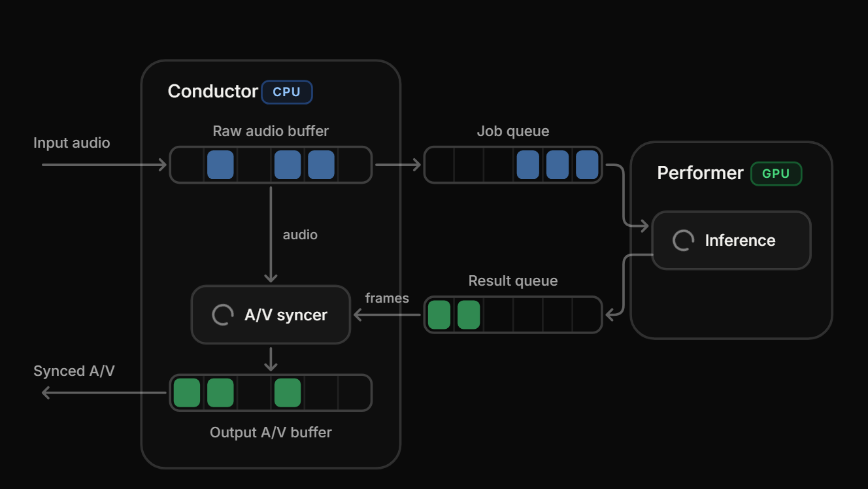Click the "audio" arrow label

pos(300,235)
